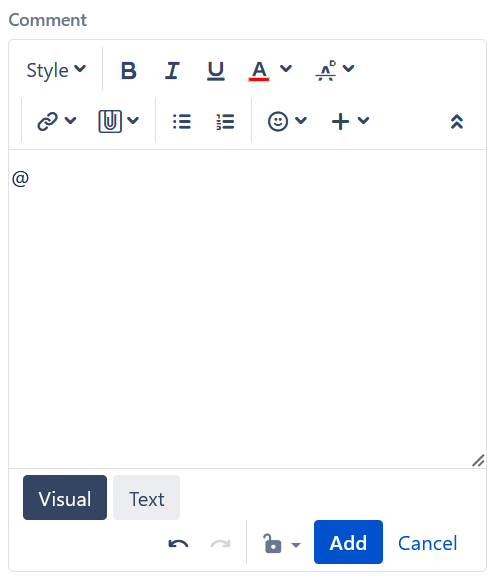Expand the comment restriction dropdown arrow
This screenshot has height=579, width=490.
296,544
